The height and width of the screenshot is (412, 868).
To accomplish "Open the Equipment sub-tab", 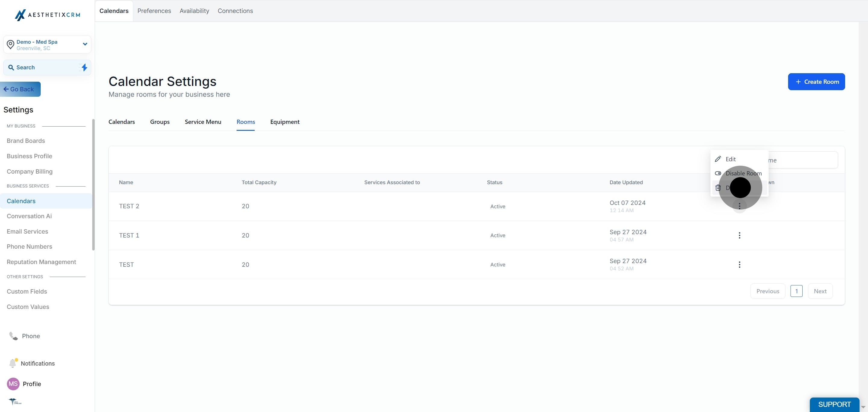I will [285, 122].
